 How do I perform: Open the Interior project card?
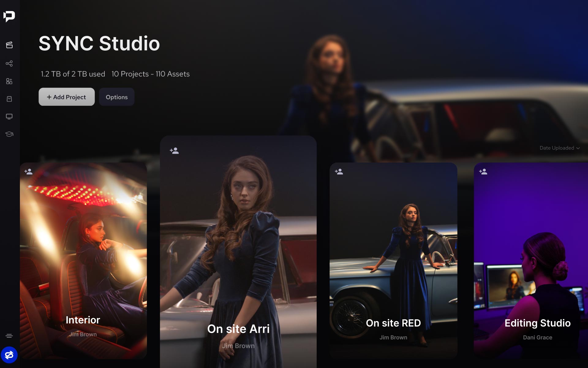[83, 261]
